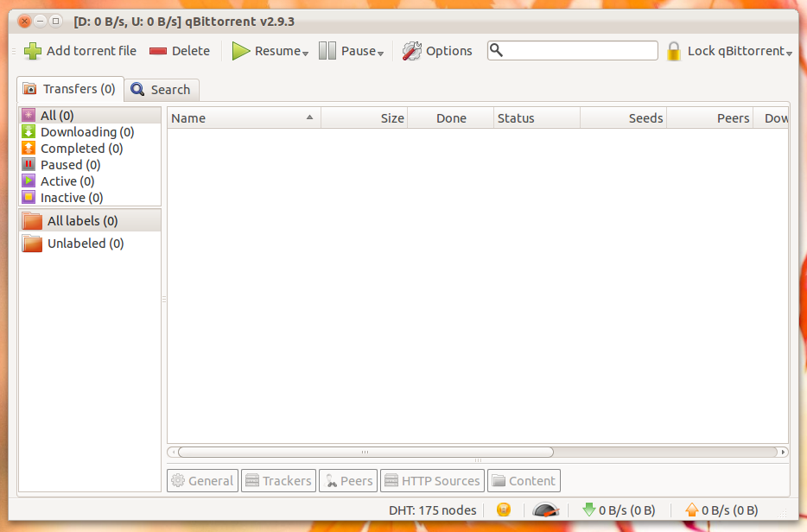The image size is (807, 532).
Task: Open the Trackers properties tab
Action: coord(278,480)
